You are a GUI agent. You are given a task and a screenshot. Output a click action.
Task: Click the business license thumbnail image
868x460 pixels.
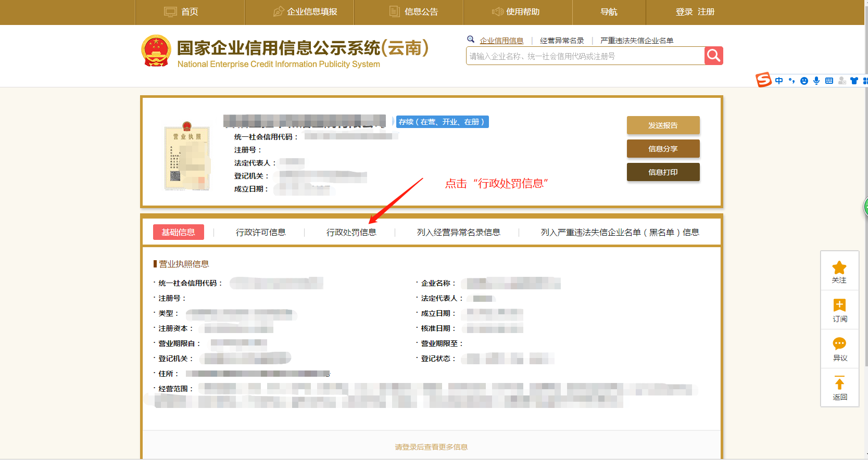187,156
